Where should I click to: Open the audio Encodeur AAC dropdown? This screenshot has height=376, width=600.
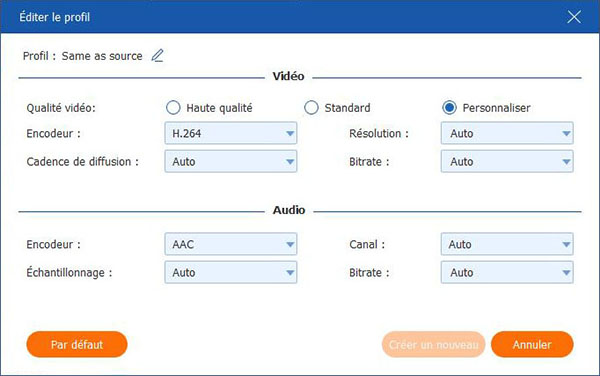(231, 244)
